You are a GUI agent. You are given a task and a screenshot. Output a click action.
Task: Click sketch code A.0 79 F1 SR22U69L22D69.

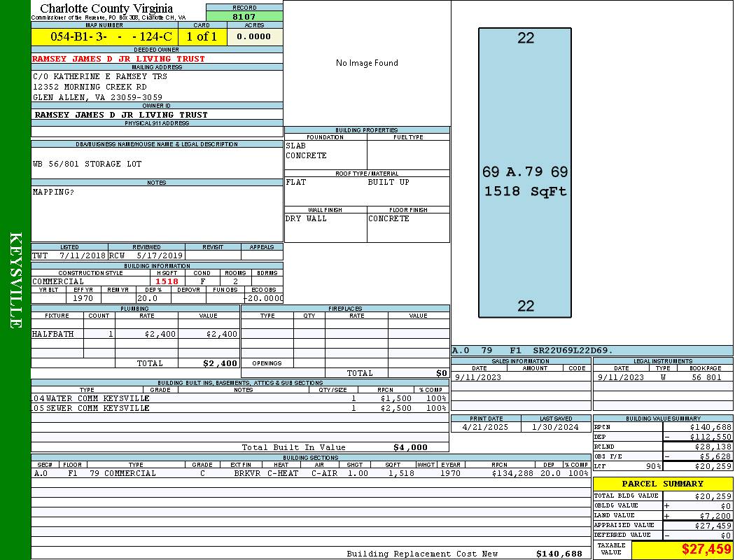click(532, 350)
